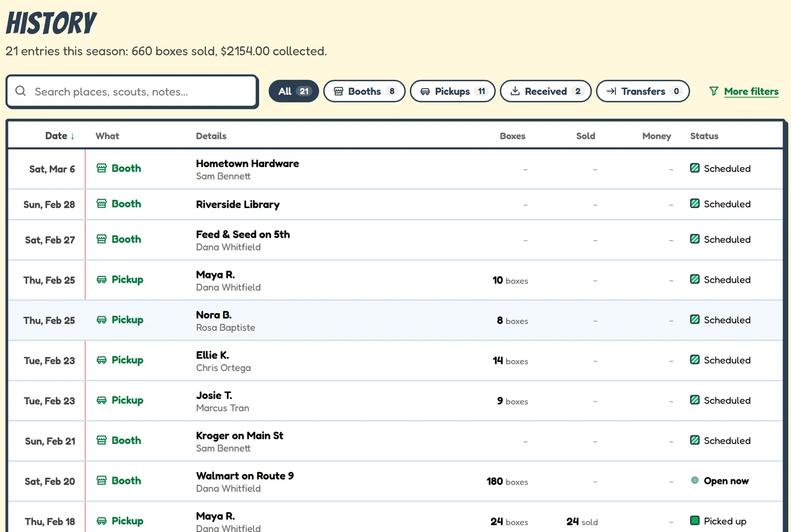This screenshot has height=532, width=791.
Task: Click Scheduled status icon for Josie T.
Action: (695, 400)
